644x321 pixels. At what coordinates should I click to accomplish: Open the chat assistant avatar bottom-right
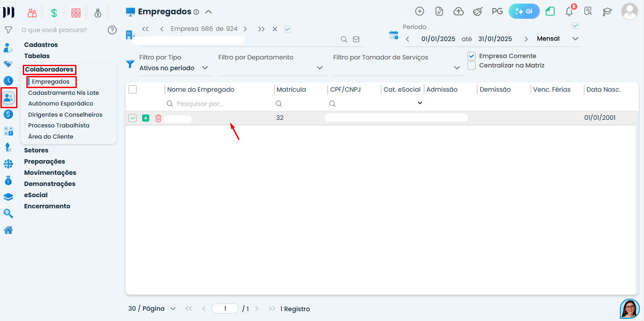coord(630,308)
